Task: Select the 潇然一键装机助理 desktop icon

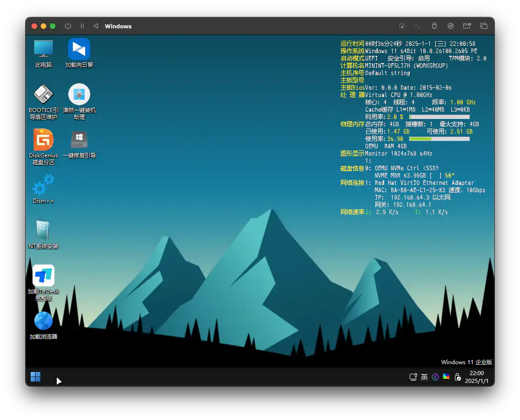Action: pyautogui.click(x=79, y=95)
